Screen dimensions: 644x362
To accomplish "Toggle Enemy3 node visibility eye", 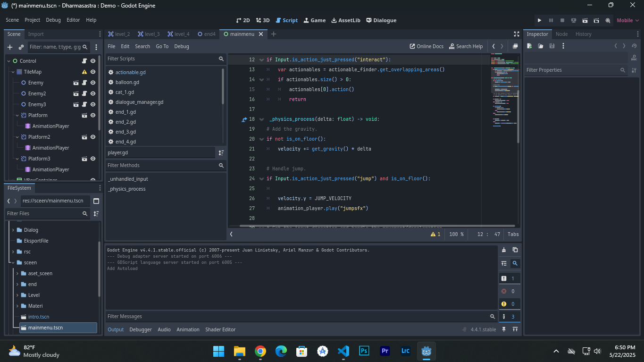I will tap(93, 104).
